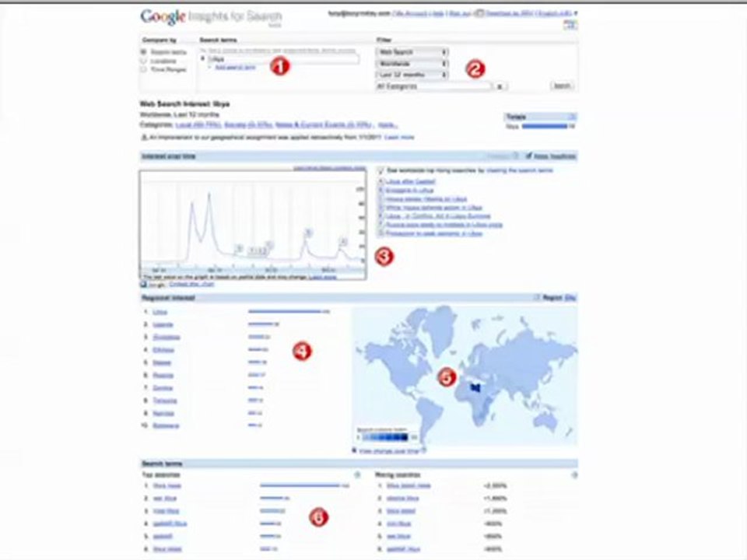Open the Help link in header
Viewport: 747px width, 560px height.
438,13
